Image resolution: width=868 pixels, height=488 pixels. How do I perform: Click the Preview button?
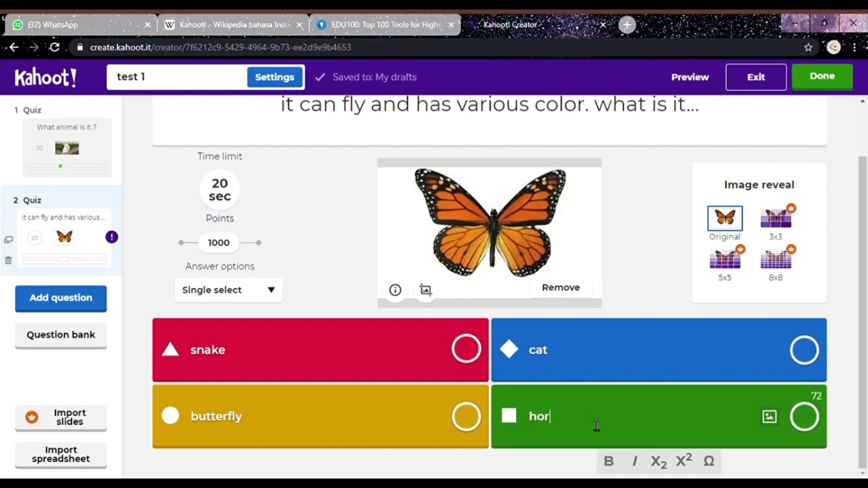coord(690,77)
